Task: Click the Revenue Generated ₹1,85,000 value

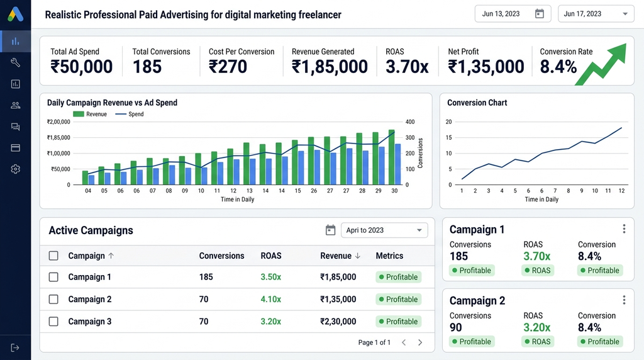Action: 330,67
